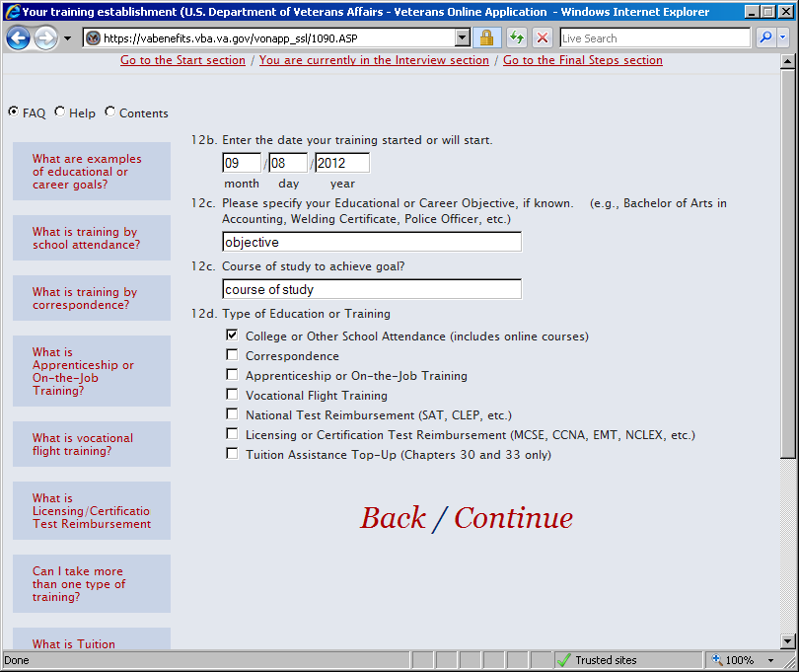Open FAQ 'What is training by school attendance?'
Image resolution: width=799 pixels, height=672 pixels.
coord(92,238)
